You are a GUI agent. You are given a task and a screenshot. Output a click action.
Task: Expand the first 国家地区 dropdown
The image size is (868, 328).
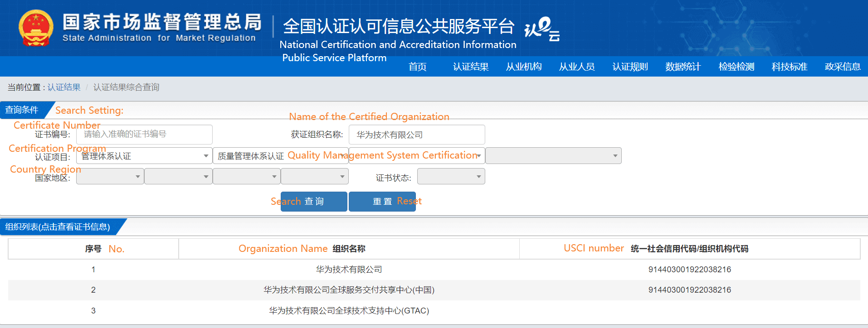coord(110,176)
